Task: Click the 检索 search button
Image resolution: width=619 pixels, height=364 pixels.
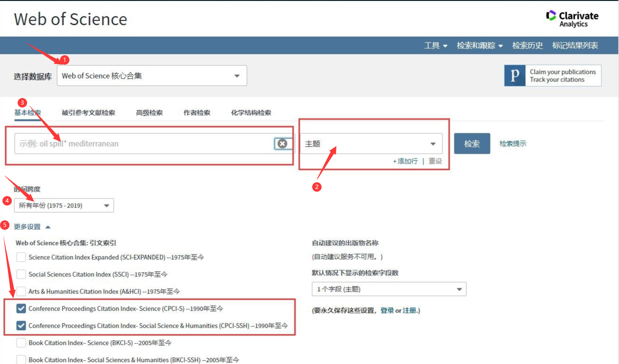Action: tap(472, 144)
